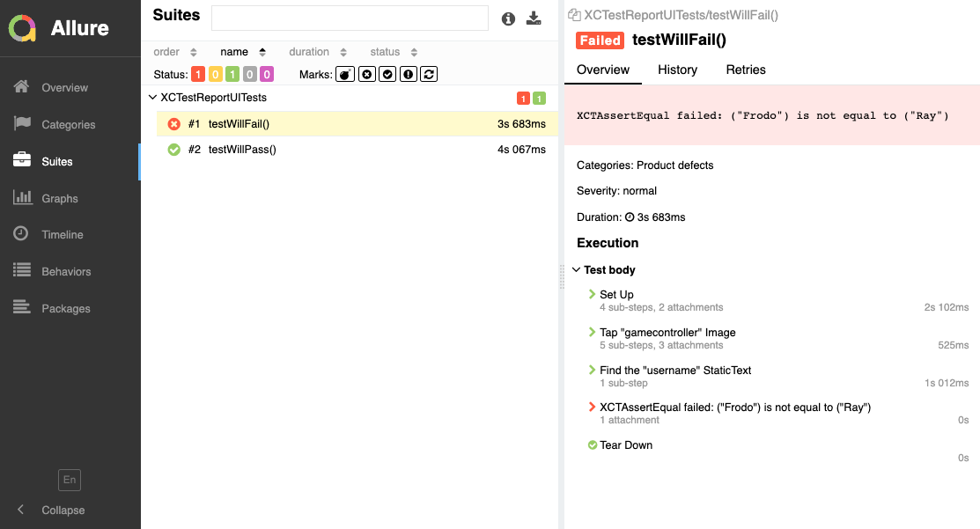Open the Overview page from the sidebar
This screenshot has height=529, width=980.
[63, 87]
